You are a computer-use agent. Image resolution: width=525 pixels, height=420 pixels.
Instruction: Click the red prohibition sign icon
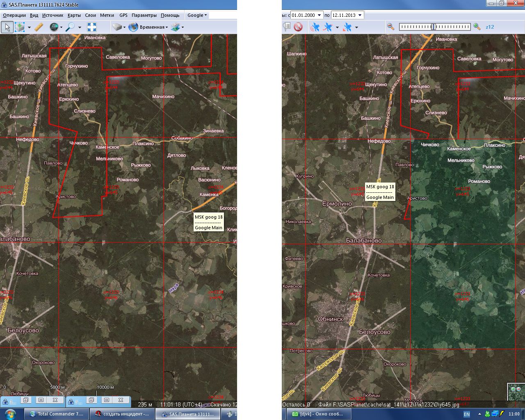[x=298, y=27]
